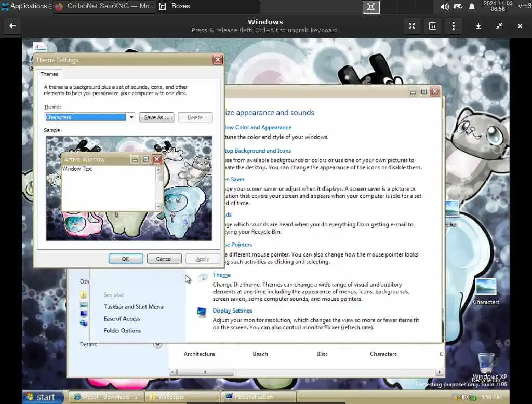Click Apply in Theme Settings
The height and width of the screenshot is (404, 532).
tap(203, 259)
